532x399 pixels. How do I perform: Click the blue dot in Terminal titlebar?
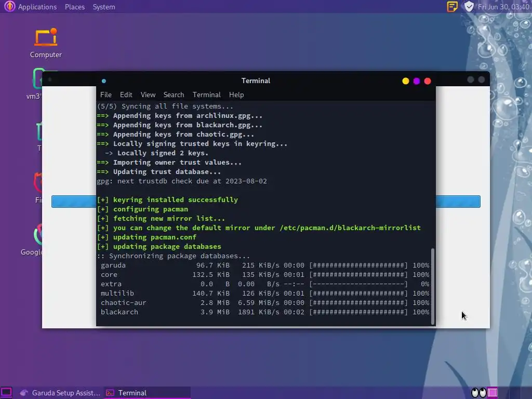pos(104,81)
